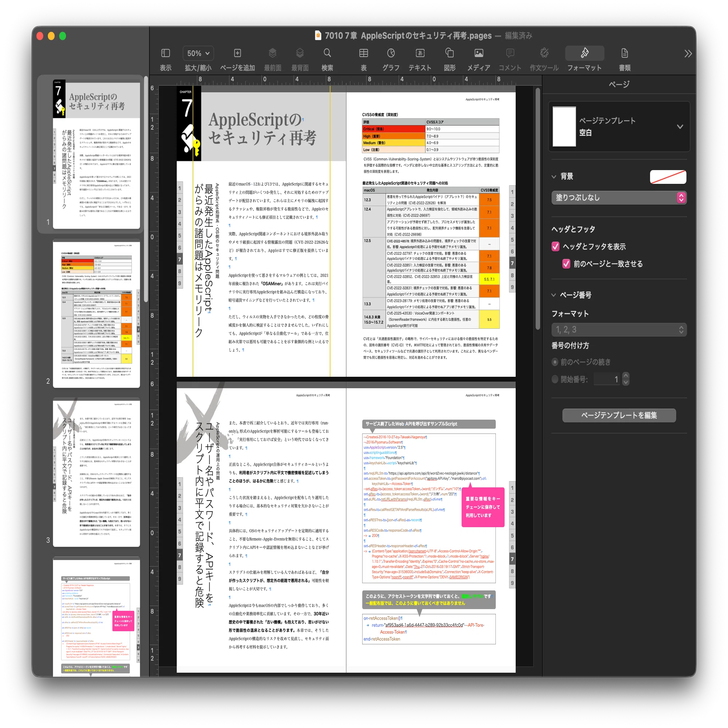The height and width of the screenshot is (728, 728).
Task: Insert a table with the 表 icon
Action: tap(364, 53)
